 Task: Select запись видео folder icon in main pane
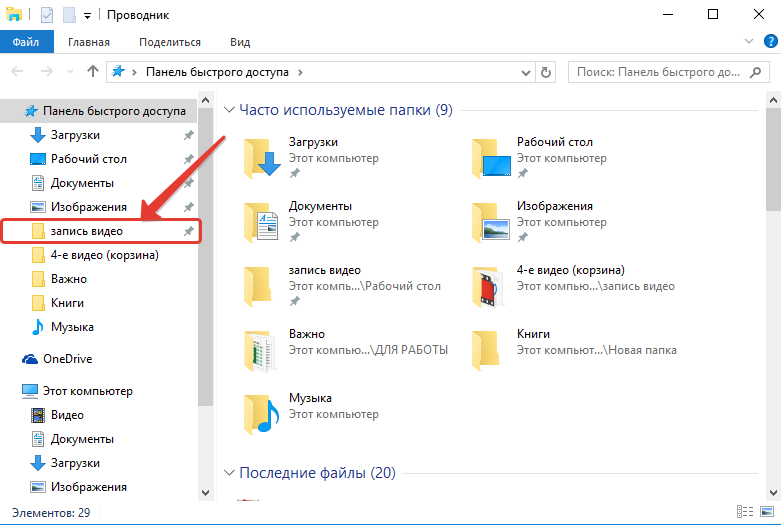point(258,286)
